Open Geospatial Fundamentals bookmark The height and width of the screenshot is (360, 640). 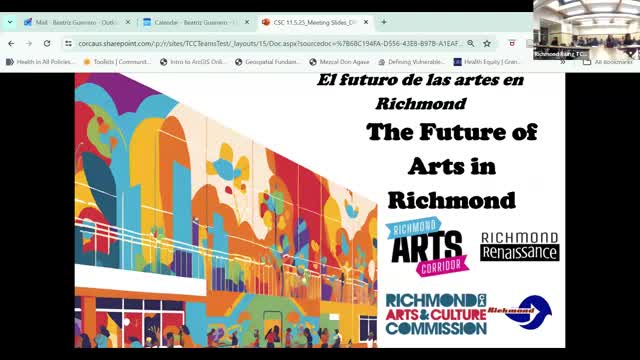pyautogui.click(x=268, y=62)
